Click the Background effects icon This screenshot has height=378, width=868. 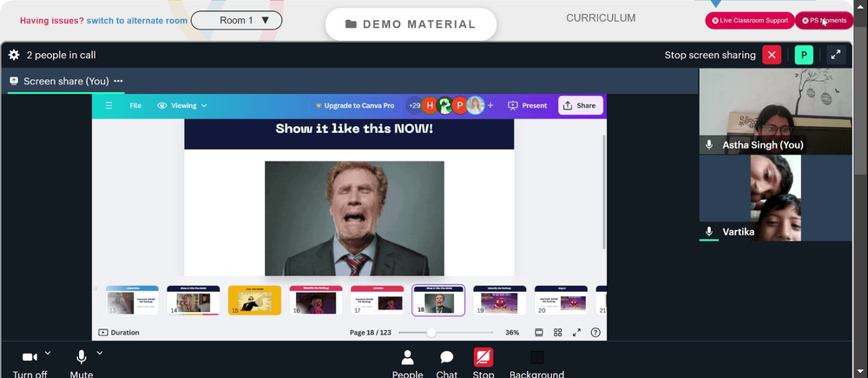(537, 357)
